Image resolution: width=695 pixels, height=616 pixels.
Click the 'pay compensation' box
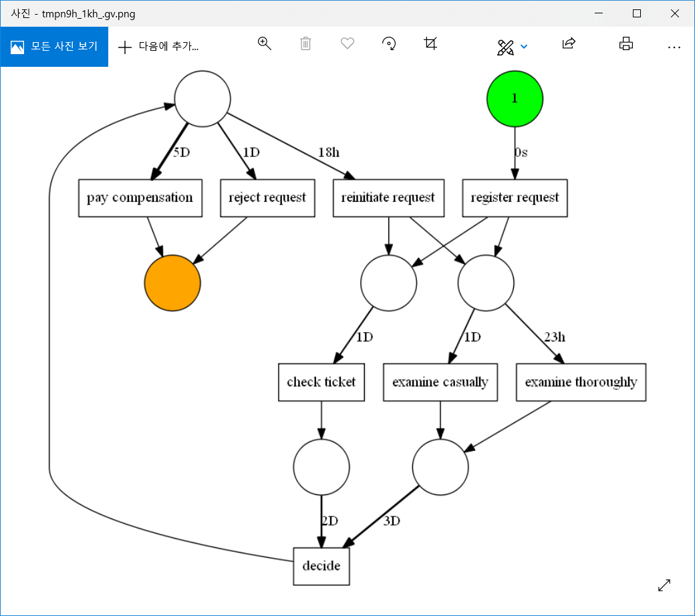140,198
